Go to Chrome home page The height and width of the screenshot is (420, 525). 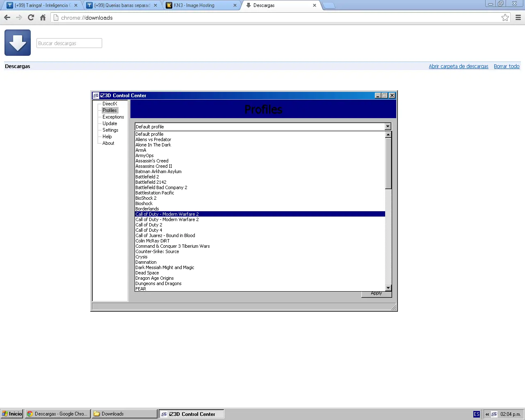click(43, 18)
